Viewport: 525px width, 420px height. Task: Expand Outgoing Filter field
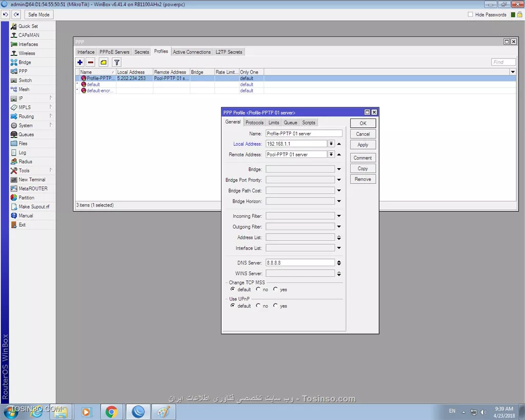(339, 227)
